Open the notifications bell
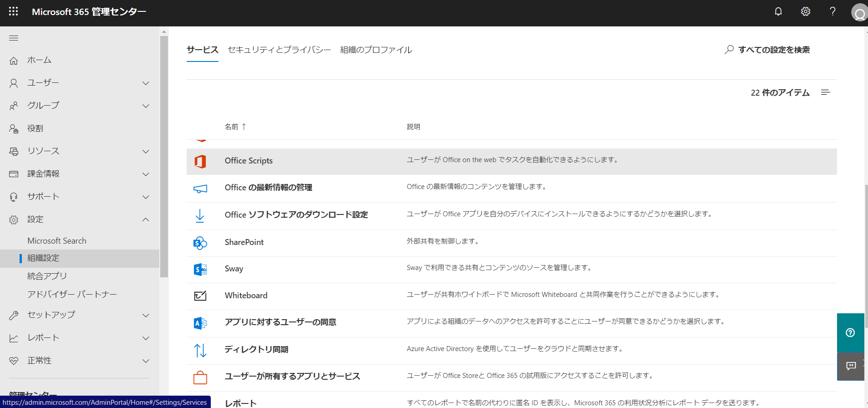 (778, 11)
